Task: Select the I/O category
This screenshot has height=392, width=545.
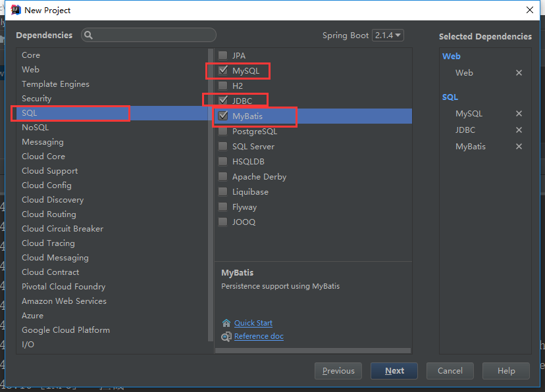Action: click(x=112, y=345)
